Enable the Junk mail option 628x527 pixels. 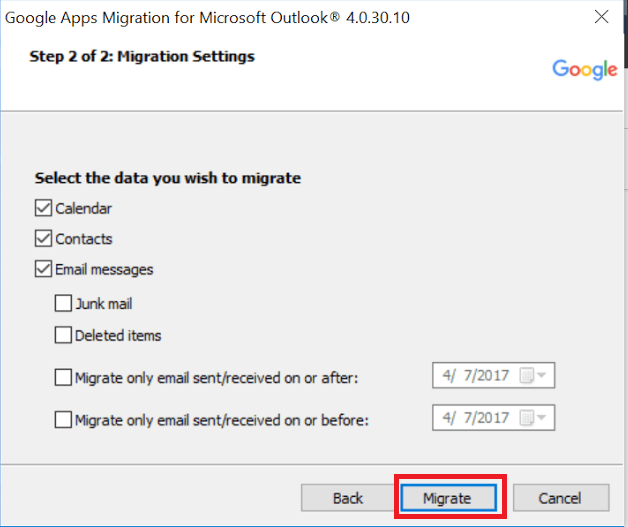(63, 303)
